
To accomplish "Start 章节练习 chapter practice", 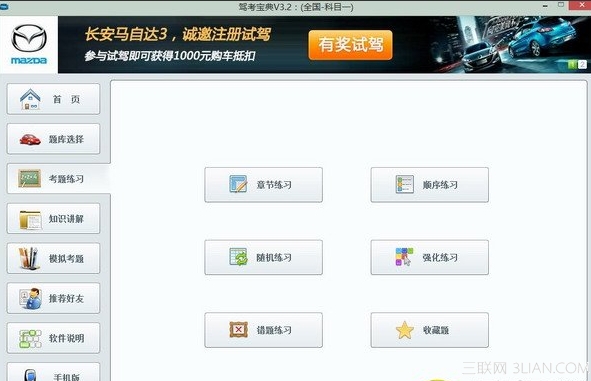I will pos(263,185).
